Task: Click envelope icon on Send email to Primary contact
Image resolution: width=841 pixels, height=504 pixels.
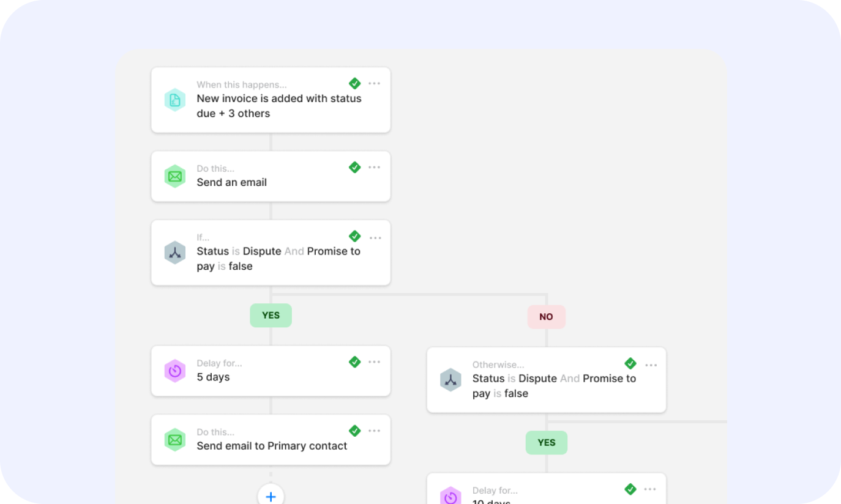Action: tap(174, 440)
